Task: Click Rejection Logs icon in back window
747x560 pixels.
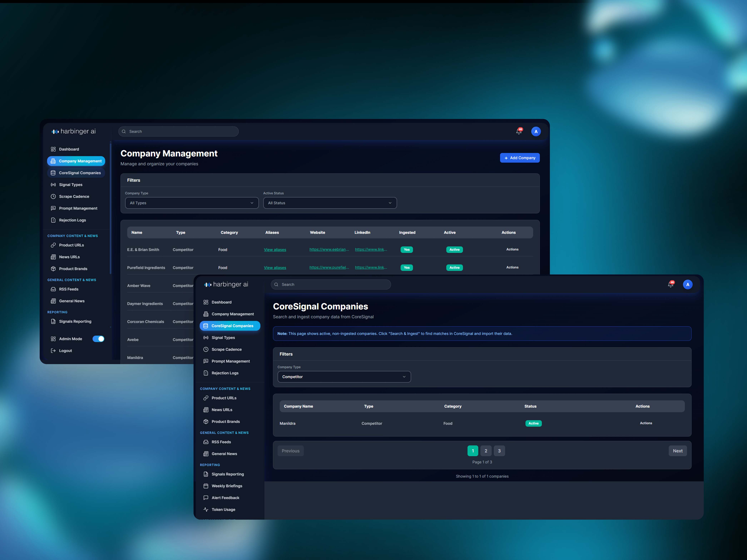Action: (x=53, y=220)
